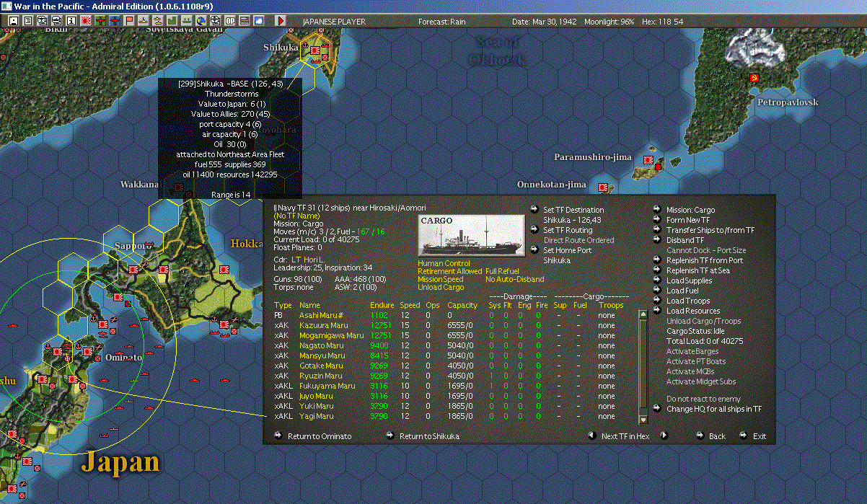
Task: Click the (No TF Name) label
Action: pos(297,216)
